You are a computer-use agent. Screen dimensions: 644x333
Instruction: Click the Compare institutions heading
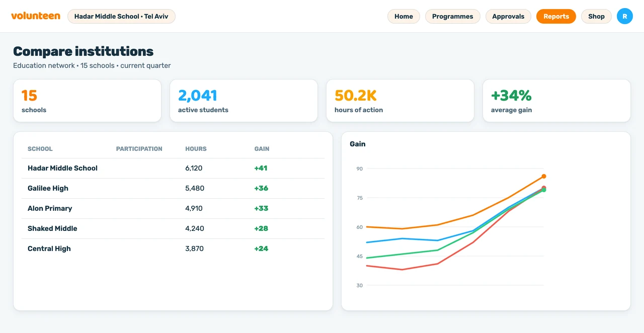coord(84,51)
